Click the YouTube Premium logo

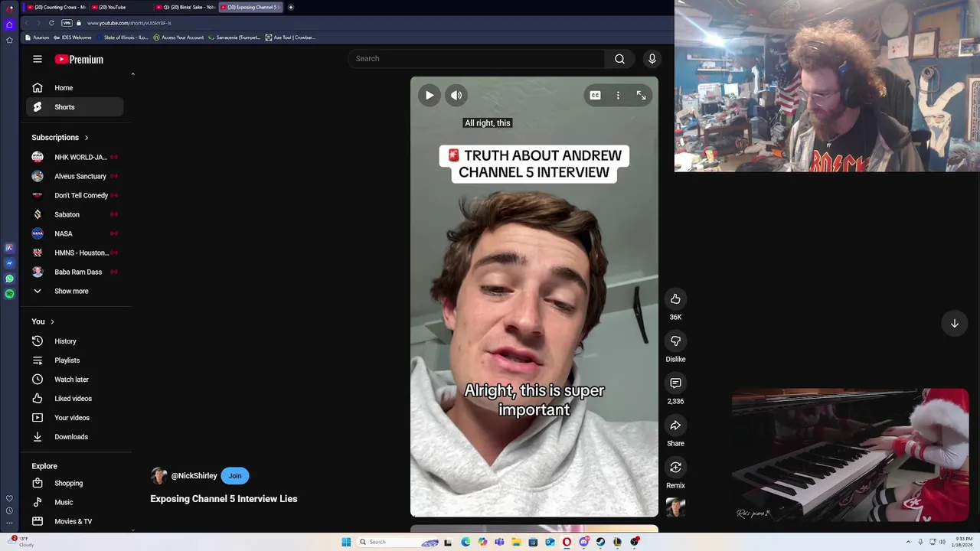79,59
